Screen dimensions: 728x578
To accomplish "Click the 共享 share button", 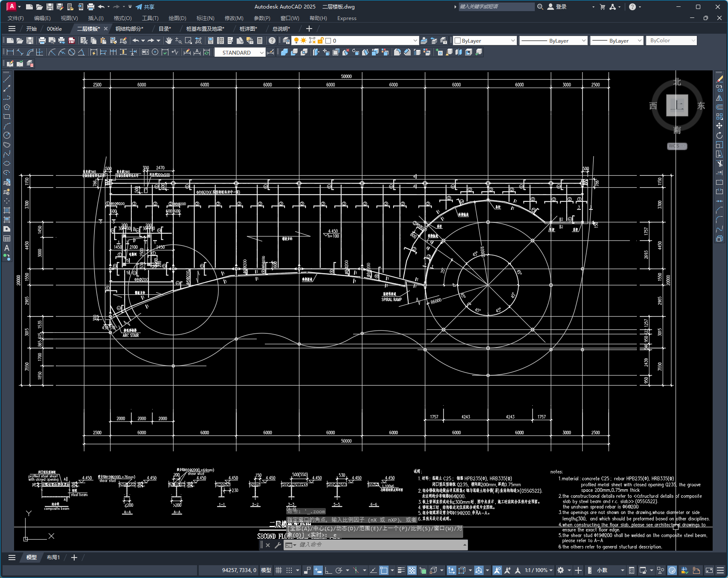I will [145, 7].
